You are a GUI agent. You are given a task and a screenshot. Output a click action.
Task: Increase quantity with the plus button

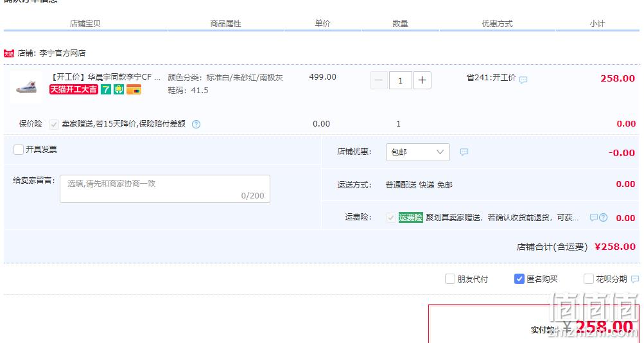tap(422, 80)
